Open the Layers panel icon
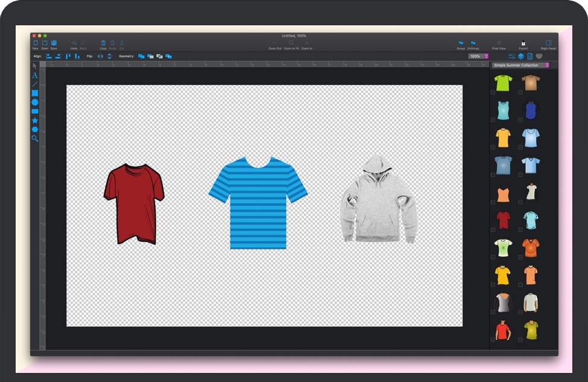 (x=520, y=56)
